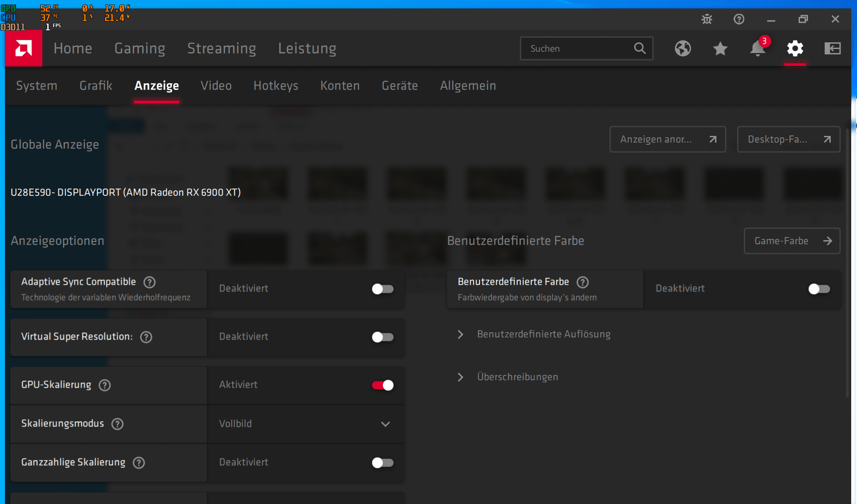Screen dimensions: 857x504
Task: Show help for Adaptive Sync Compatible
Action: pos(149,282)
